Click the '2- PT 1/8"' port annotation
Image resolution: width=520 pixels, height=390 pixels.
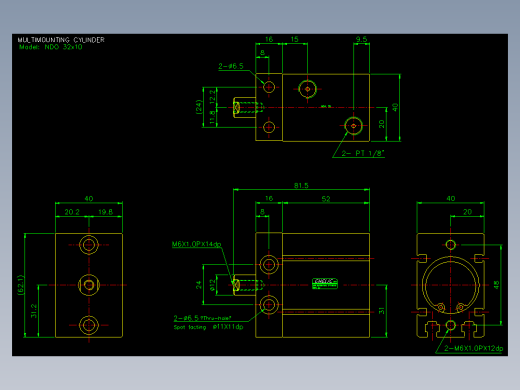pyautogui.click(x=363, y=153)
